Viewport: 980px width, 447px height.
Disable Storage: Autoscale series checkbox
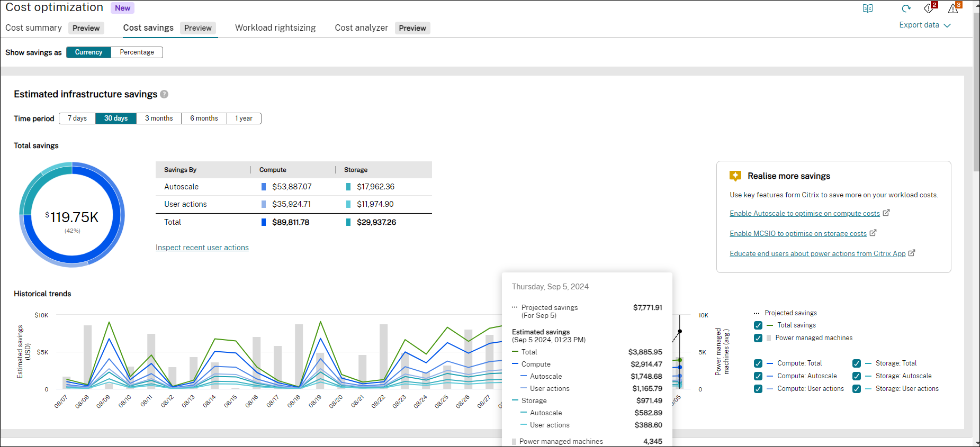(857, 376)
